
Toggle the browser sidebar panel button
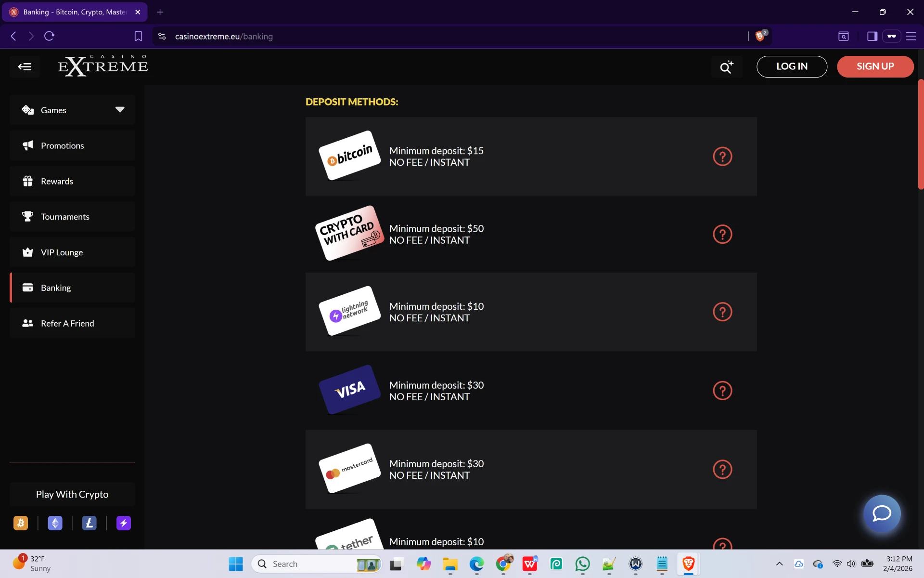872,36
